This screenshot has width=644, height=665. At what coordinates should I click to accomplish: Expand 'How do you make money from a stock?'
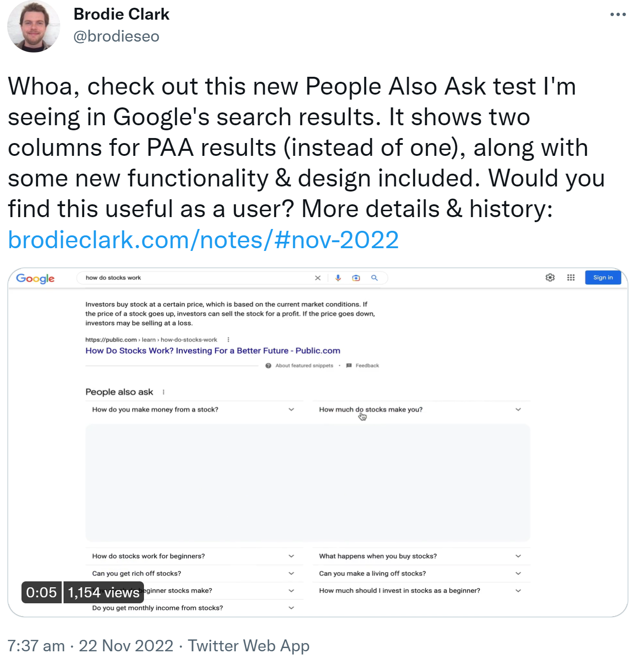click(291, 410)
